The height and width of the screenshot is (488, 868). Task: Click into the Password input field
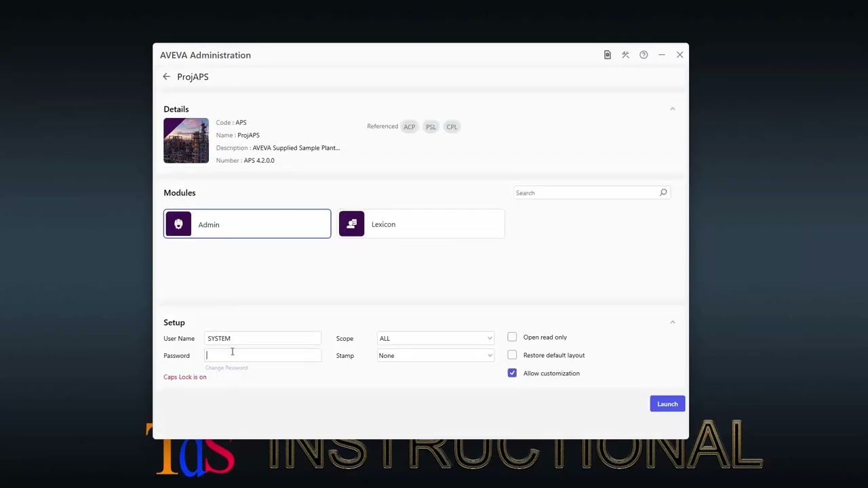click(262, 355)
